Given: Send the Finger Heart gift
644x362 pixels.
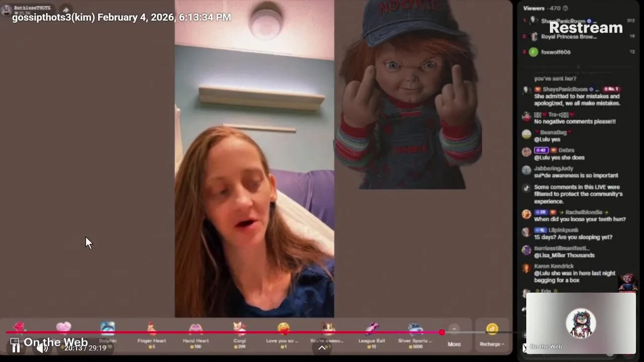Looking at the screenshot, I should point(151,335).
